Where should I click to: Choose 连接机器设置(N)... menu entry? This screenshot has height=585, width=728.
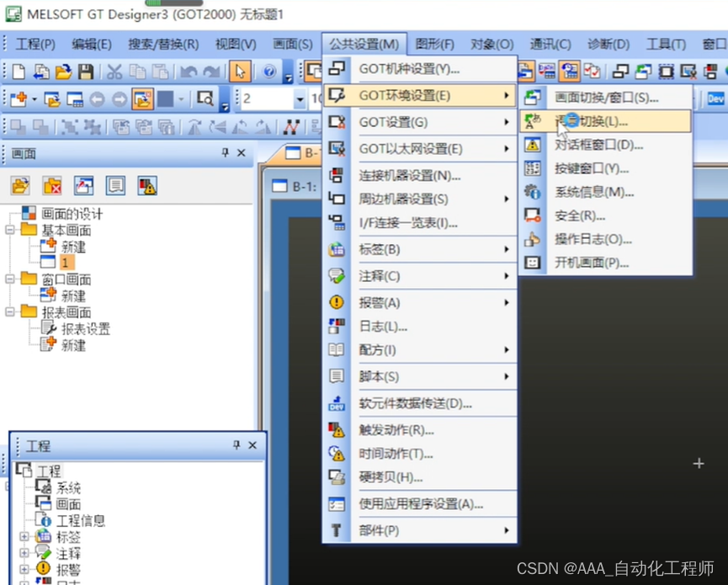tap(420, 175)
